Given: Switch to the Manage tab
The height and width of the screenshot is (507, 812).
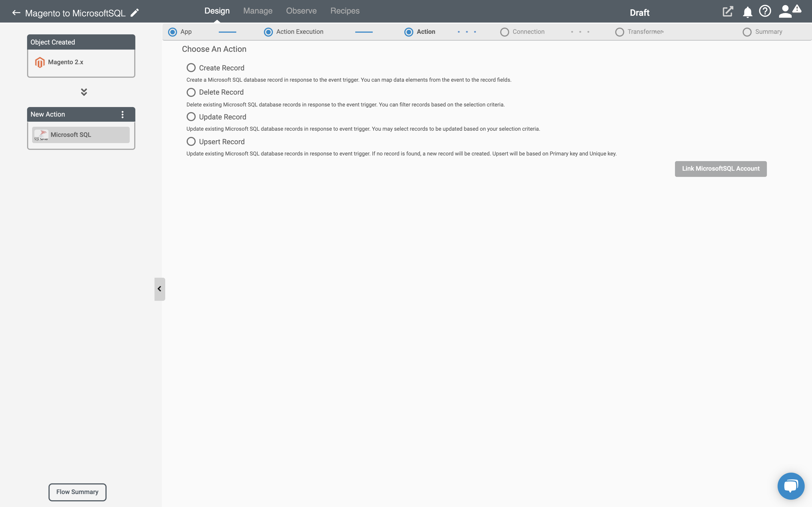Looking at the screenshot, I should pyautogui.click(x=257, y=10).
